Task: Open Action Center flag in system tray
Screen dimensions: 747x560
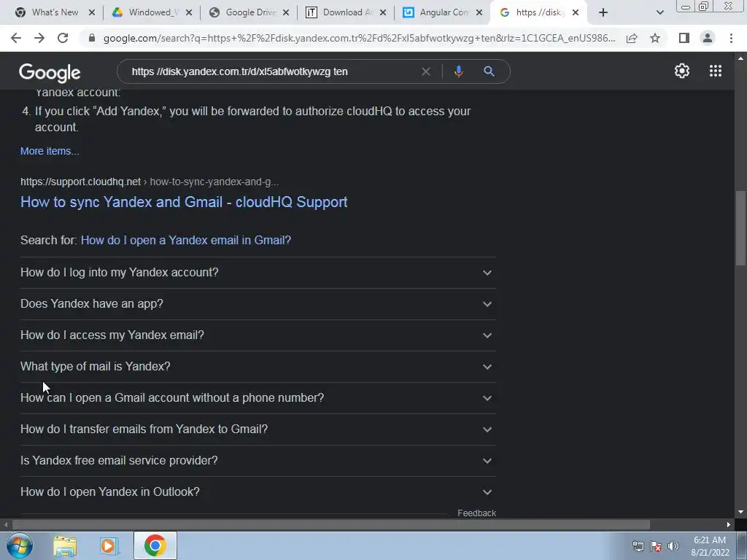Action: tap(656, 546)
